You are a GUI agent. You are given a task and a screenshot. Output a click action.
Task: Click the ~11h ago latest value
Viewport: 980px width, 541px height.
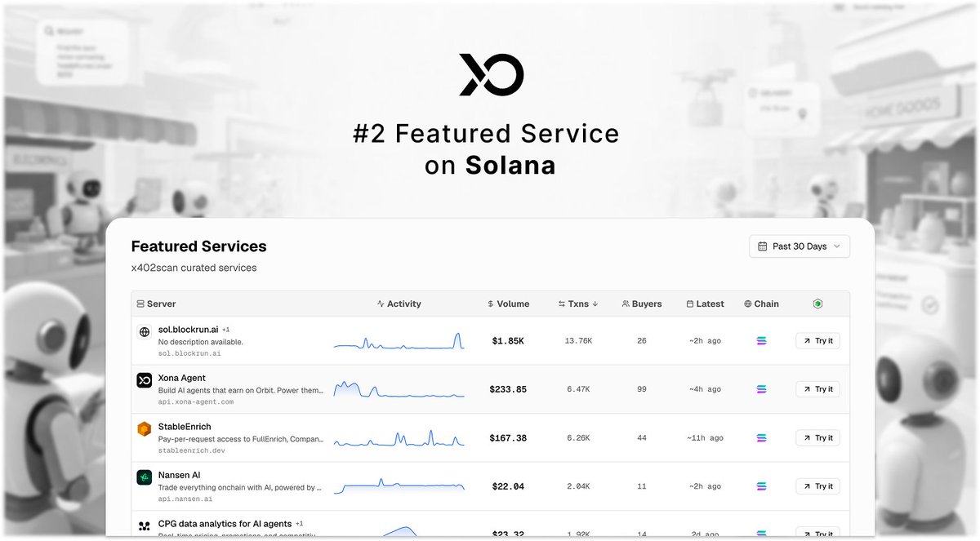(705, 438)
